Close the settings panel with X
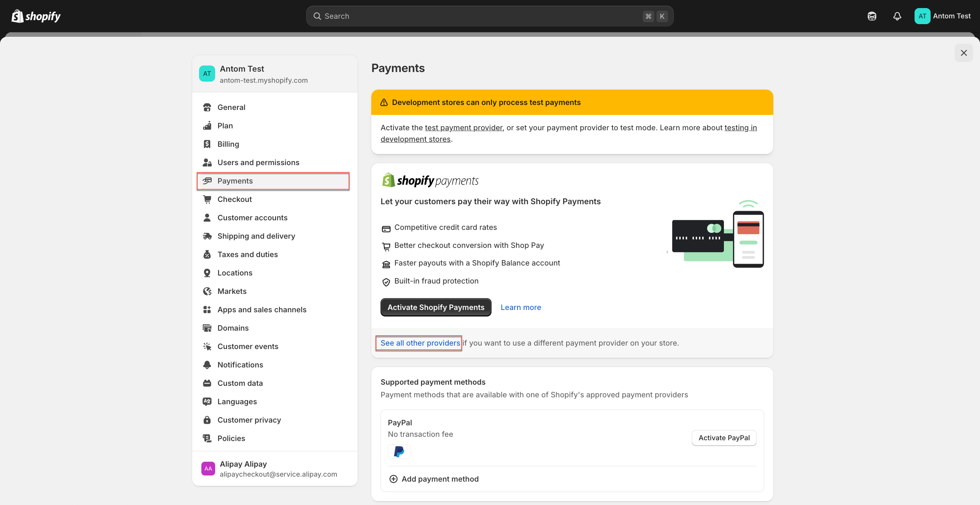Screen dimensions: 980x505 click(x=964, y=53)
